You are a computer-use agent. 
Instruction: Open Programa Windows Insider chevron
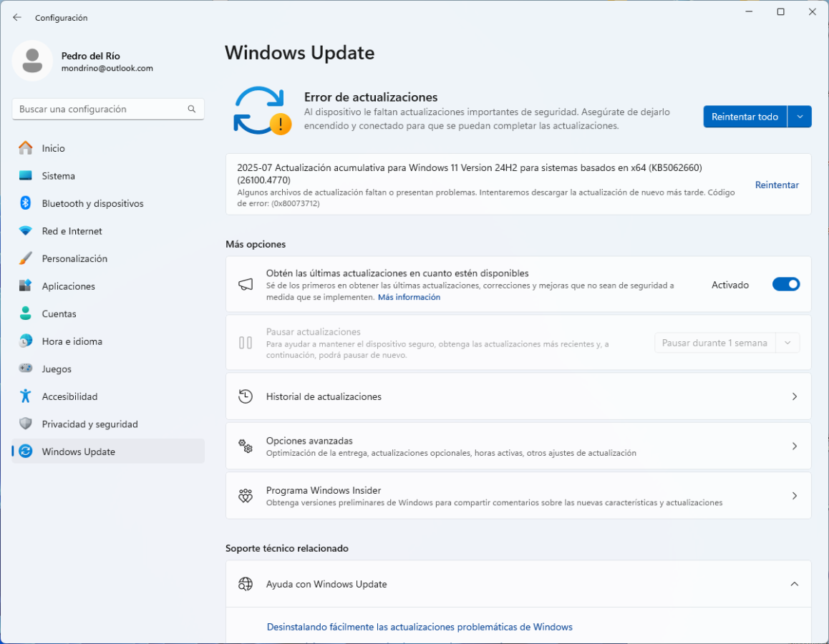794,496
